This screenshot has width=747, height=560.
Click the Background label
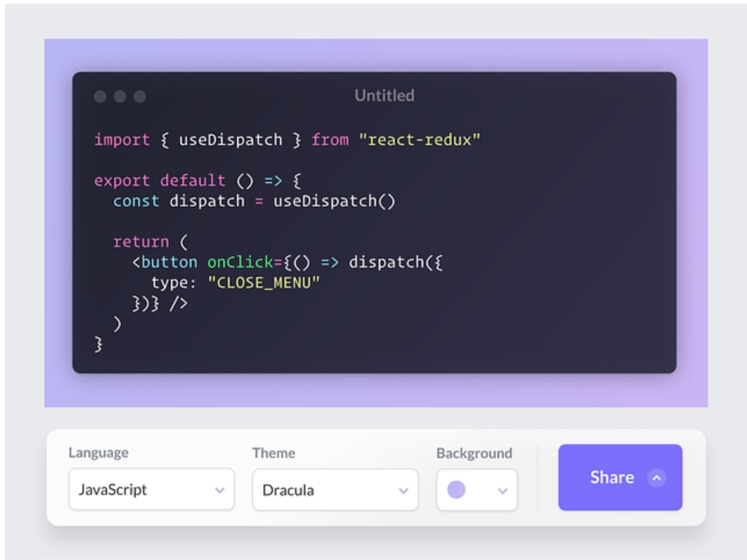[x=474, y=453]
